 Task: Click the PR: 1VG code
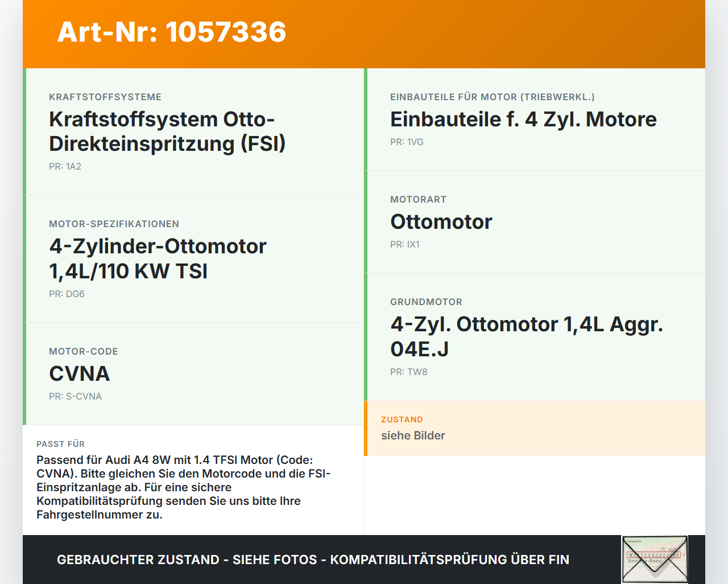[407, 142]
